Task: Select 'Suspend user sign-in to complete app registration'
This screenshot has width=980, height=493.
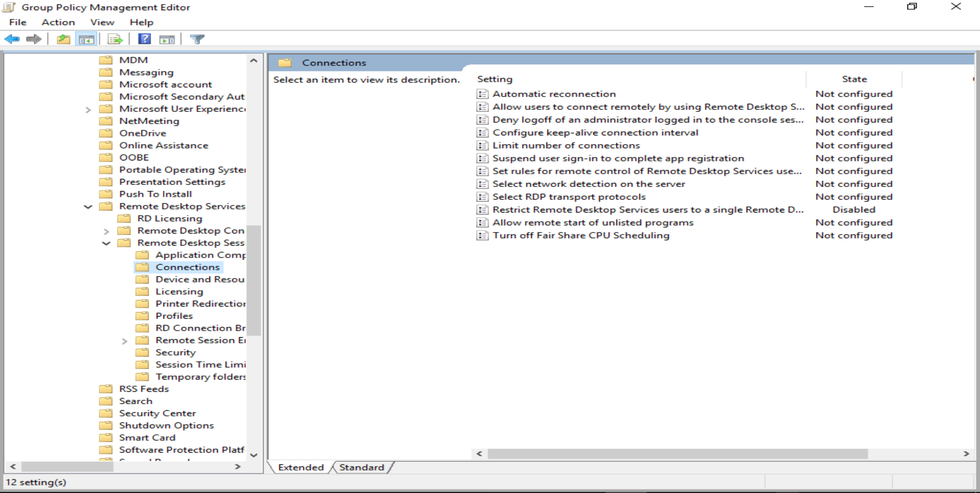Action: [x=618, y=158]
